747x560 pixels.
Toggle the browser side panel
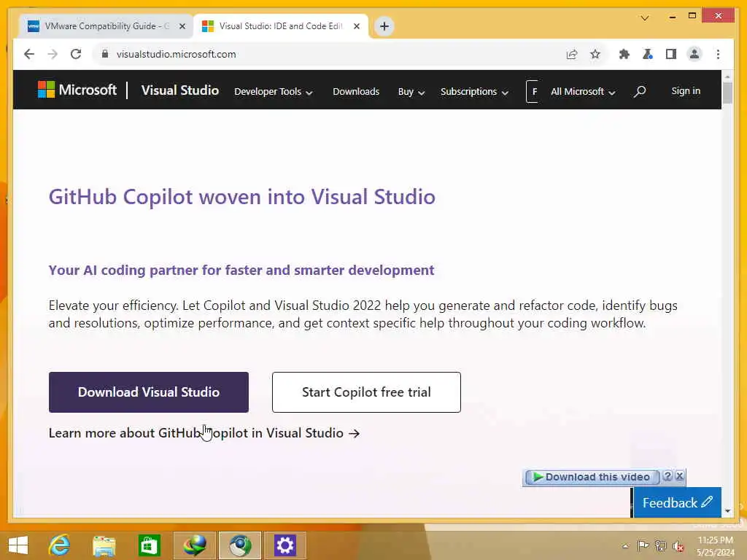click(671, 54)
